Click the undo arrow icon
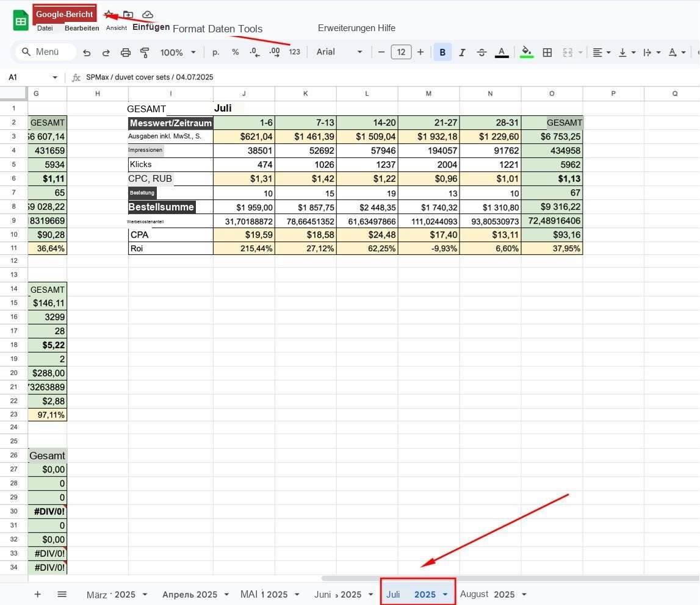 coord(87,52)
